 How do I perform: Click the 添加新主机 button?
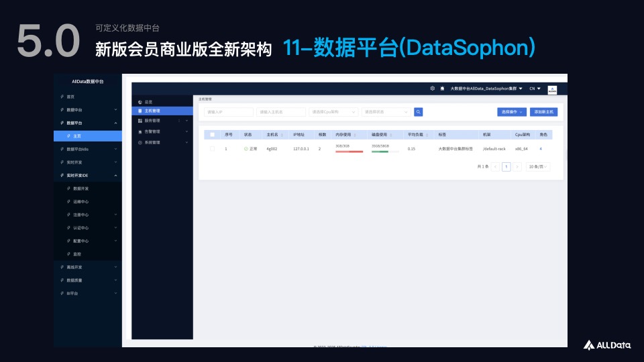(x=543, y=112)
